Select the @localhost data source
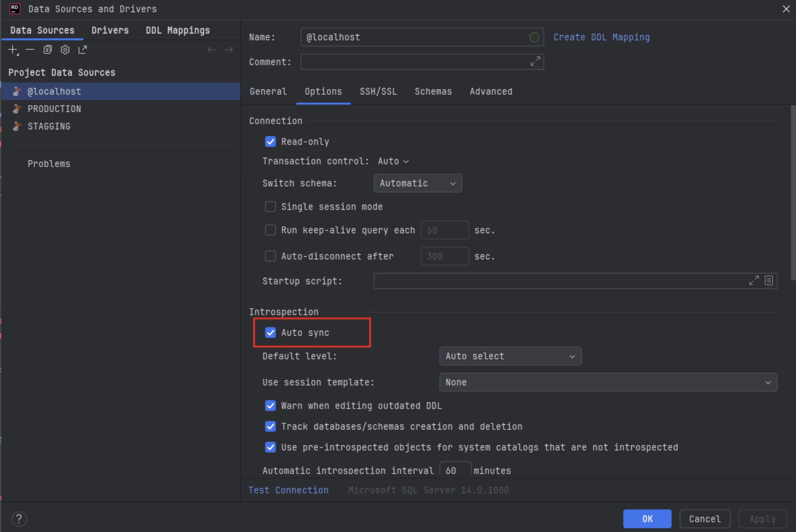The image size is (796, 532). pos(120,92)
